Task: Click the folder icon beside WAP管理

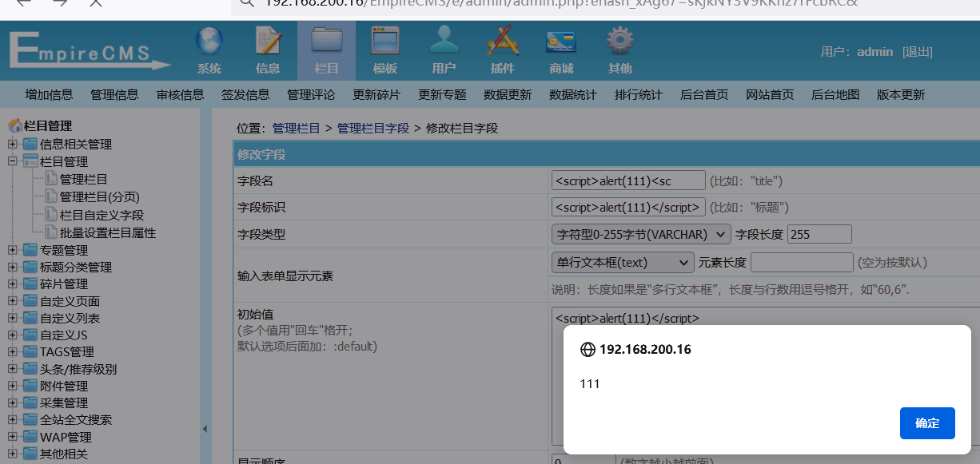Action: (30, 438)
